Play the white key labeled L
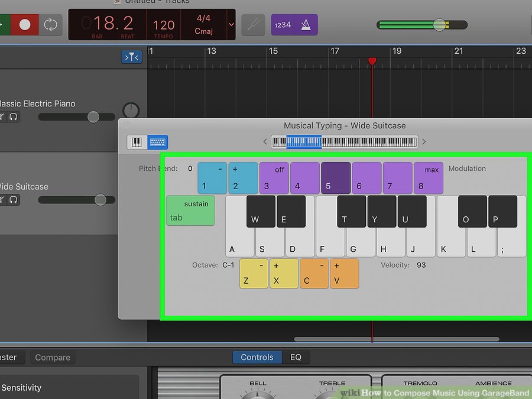 481,242
